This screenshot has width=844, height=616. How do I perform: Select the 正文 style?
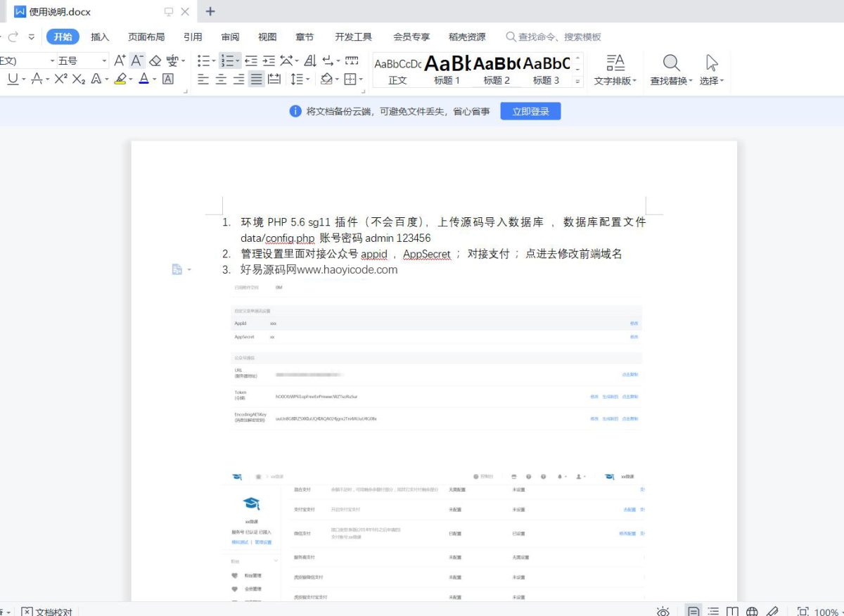point(397,70)
